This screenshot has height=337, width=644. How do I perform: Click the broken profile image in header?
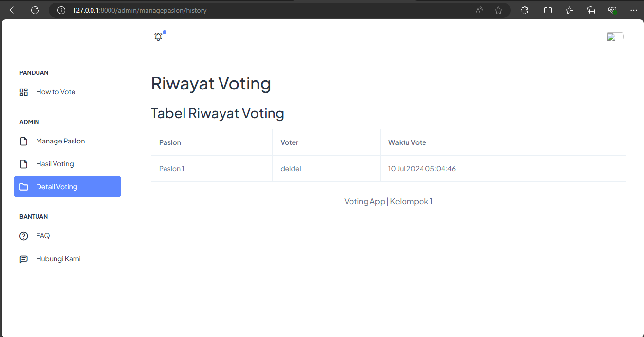pos(614,36)
